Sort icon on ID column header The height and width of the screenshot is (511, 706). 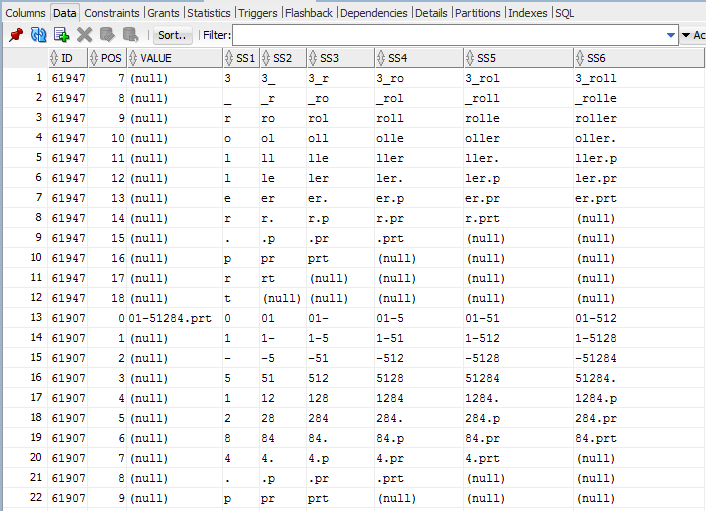(x=54, y=58)
